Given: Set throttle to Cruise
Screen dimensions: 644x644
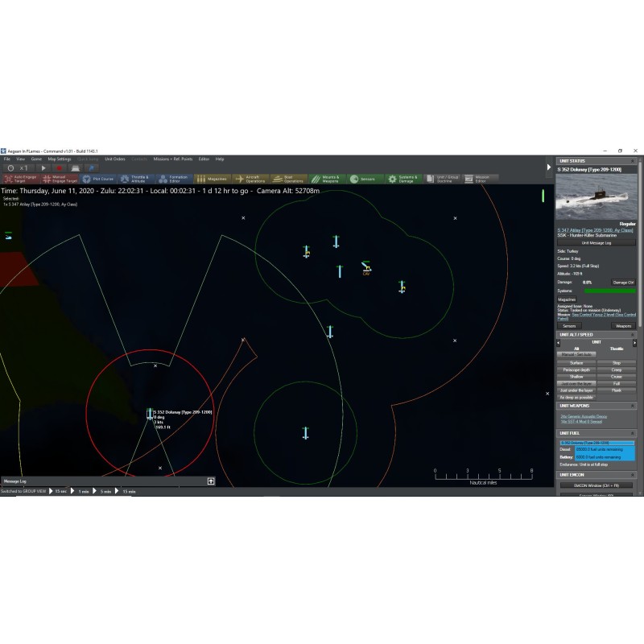Looking at the screenshot, I should coord(617,377).
